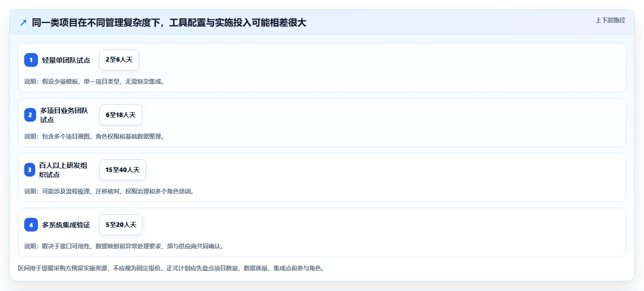644x291 pixels.
Task: Click the 轻量单团队试点 title
Action: (66, 60)
